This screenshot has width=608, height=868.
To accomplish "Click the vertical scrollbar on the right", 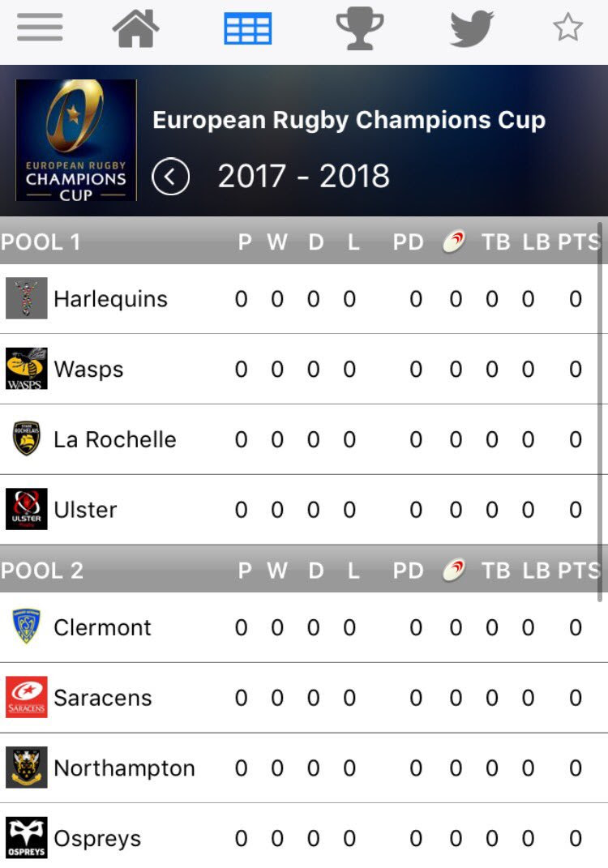I will pos(601,405).
